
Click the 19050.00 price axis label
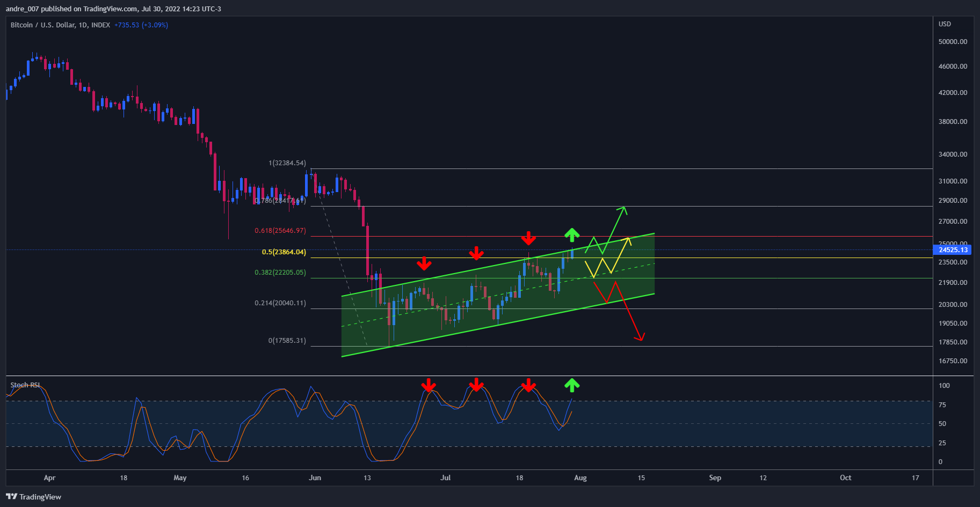point(953,324)
